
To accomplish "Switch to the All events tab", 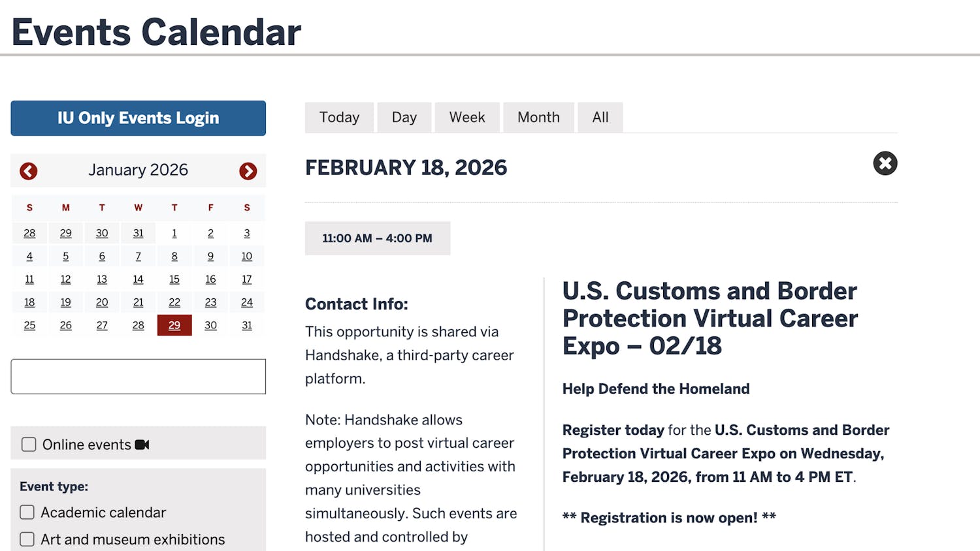I will (600, 118).
